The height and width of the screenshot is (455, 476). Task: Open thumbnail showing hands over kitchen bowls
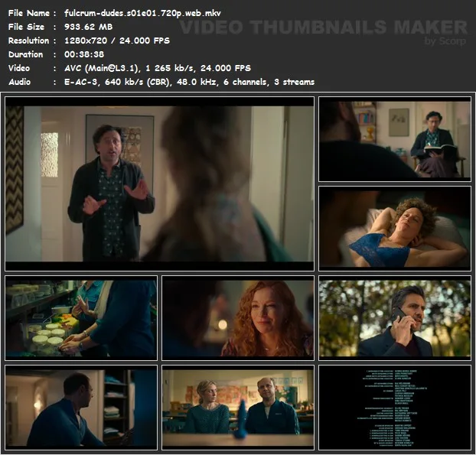pos(81,317)
